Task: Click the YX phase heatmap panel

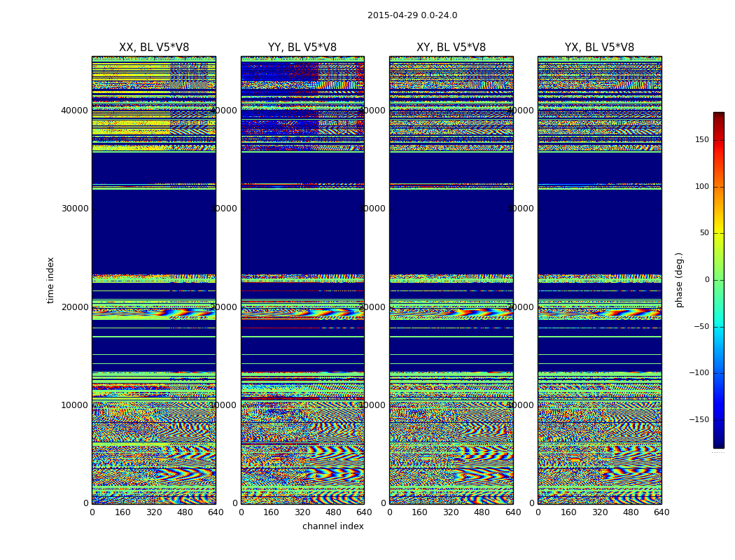Action: (x=600, y=280)
